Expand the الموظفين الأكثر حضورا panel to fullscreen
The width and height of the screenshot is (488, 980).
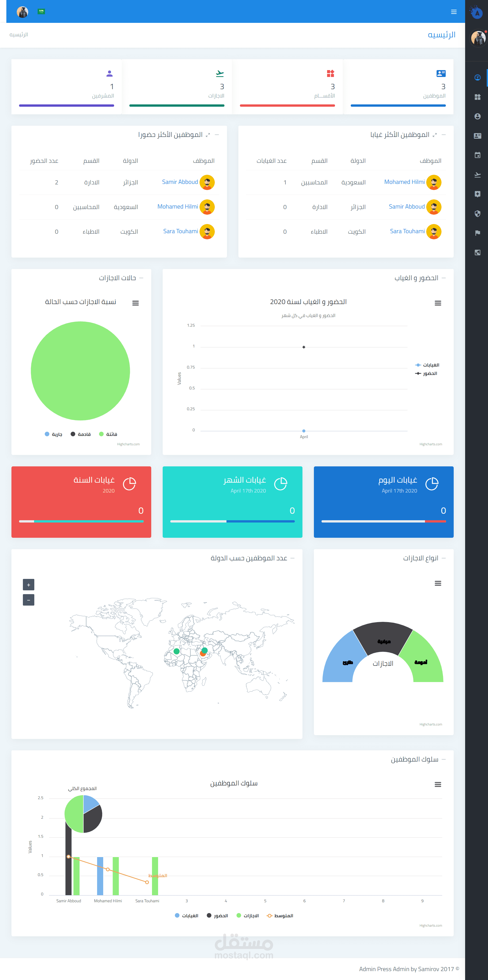coord(208,135)
